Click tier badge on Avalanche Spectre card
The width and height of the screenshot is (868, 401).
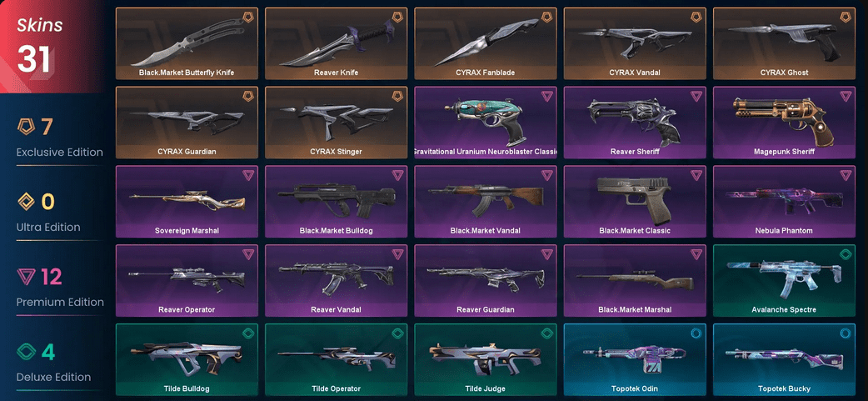846,254
